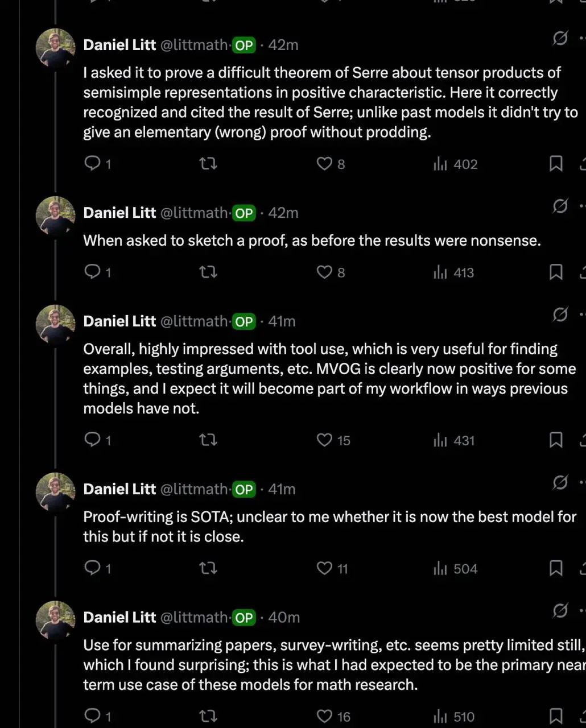This screenshot has height=728, width=586.
Task: Open more options on the 'nonsense' tweet
Action: pyautogui.click(x=581, y=206)
